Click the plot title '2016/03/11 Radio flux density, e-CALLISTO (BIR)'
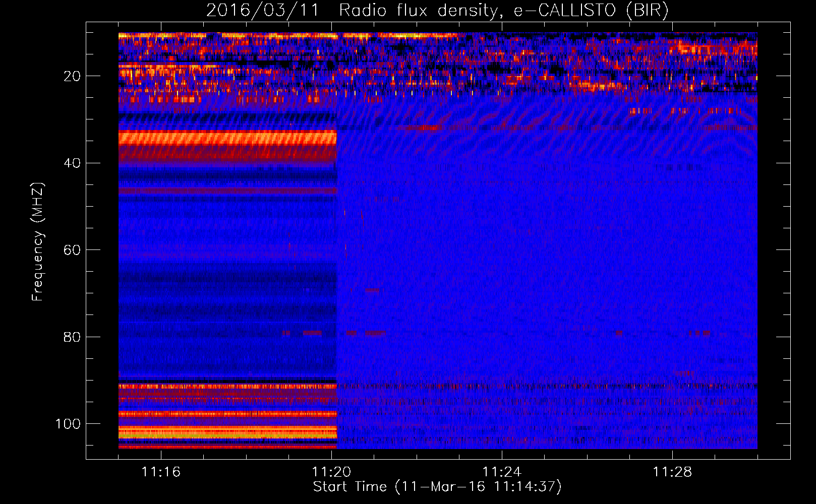 437,10
